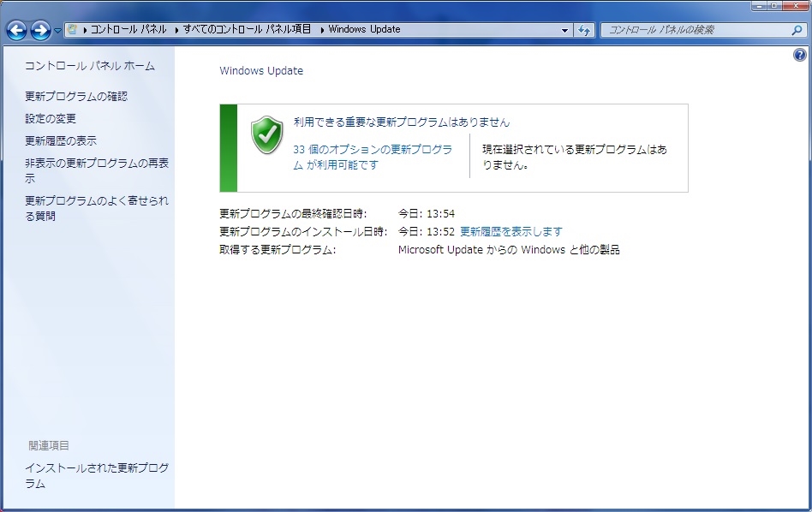The image size is (812, 512).
Task: Open 設定の変更 in sidebar
Action: 51,118
